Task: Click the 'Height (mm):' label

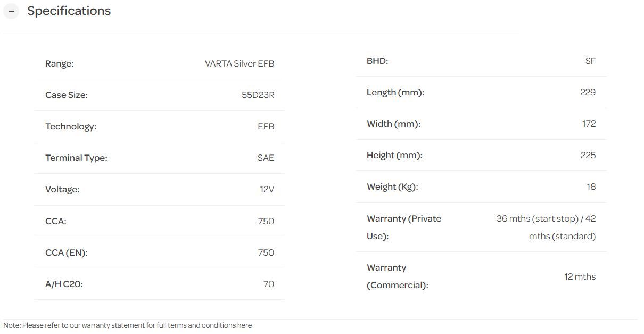Action: (394, 156)
